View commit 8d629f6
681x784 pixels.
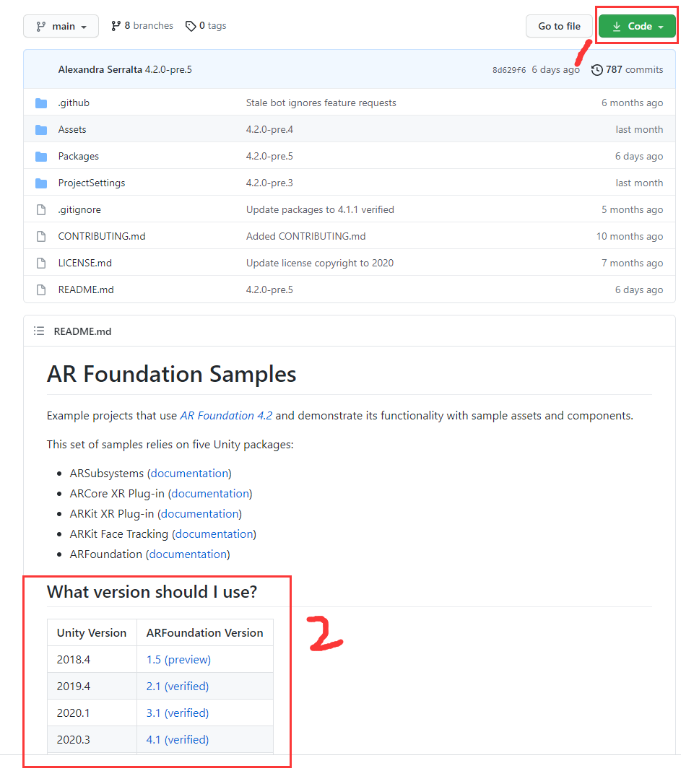point(509,69)
